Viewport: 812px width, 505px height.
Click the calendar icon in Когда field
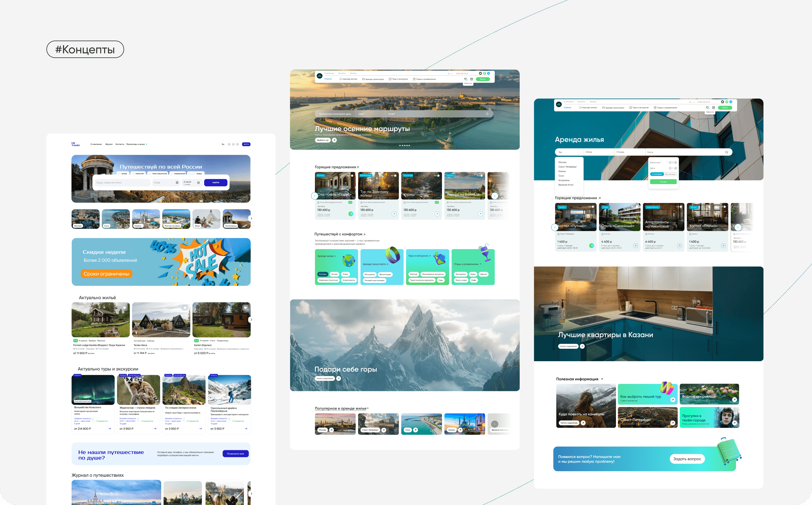[177, 183]
